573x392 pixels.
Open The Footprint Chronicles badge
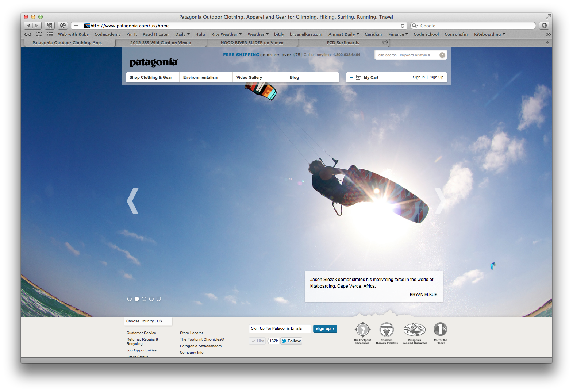coord(362,333)
